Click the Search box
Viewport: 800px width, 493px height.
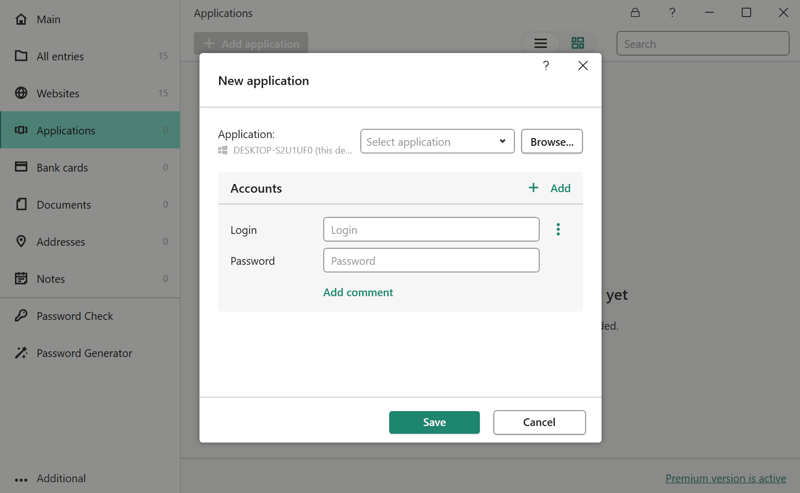click(702, 44)
